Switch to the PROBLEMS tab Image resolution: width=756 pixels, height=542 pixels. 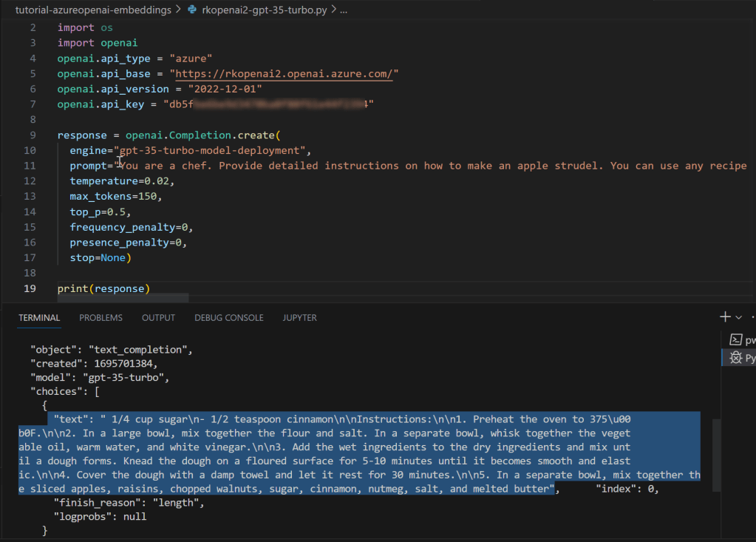click(x=101, y=318)
